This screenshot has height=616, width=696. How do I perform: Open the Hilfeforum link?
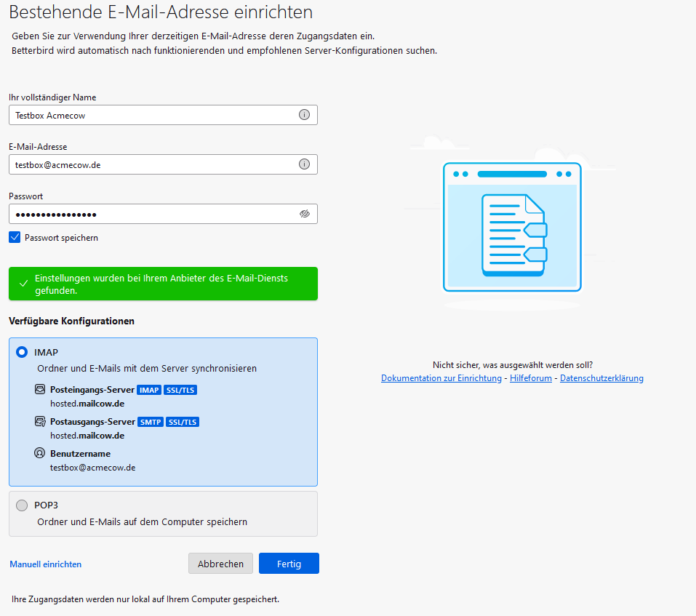(x=530, y=377)
